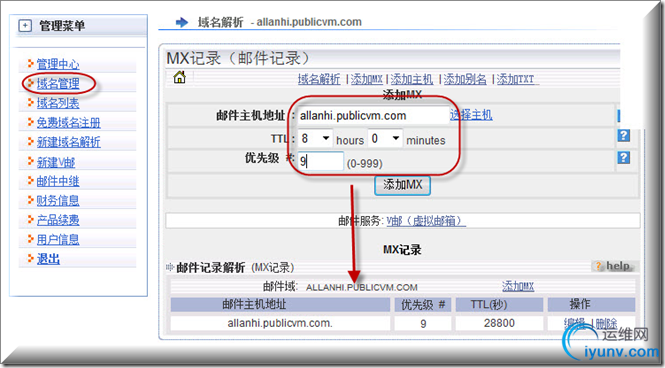Click the ALLANHI.PUBLICVM.COM mail domain text
665x368 pixels.
362,287
